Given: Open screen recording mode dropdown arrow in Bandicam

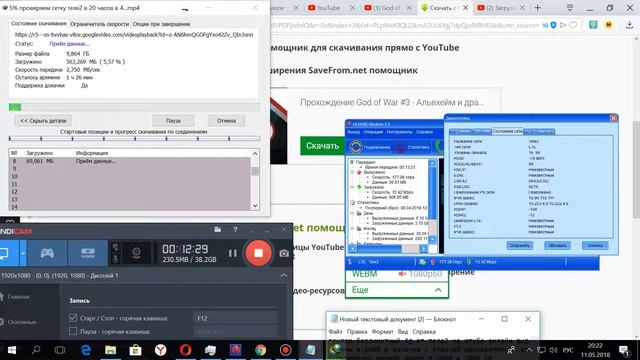Looking at the screenshot, I should tap(23, 253).
